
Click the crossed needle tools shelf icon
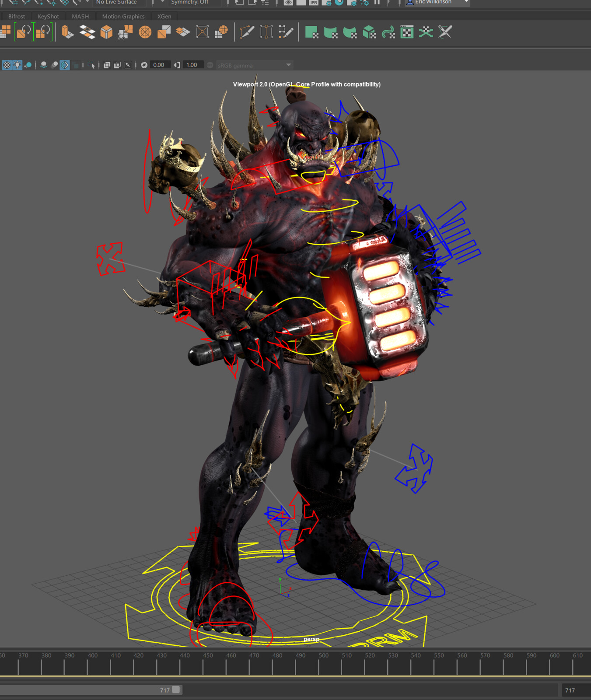point(445,32)
